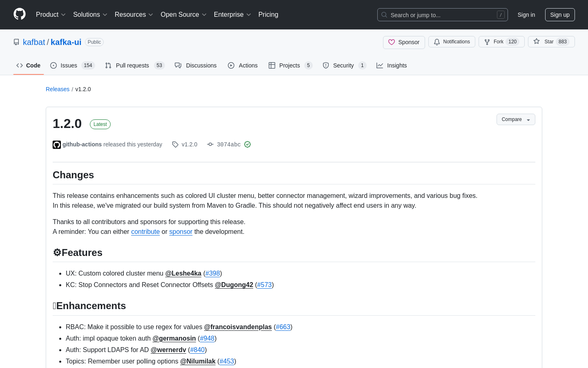588x368 pixels.
Task: Open @wernerdv profile link
Action: click(169, 350)
